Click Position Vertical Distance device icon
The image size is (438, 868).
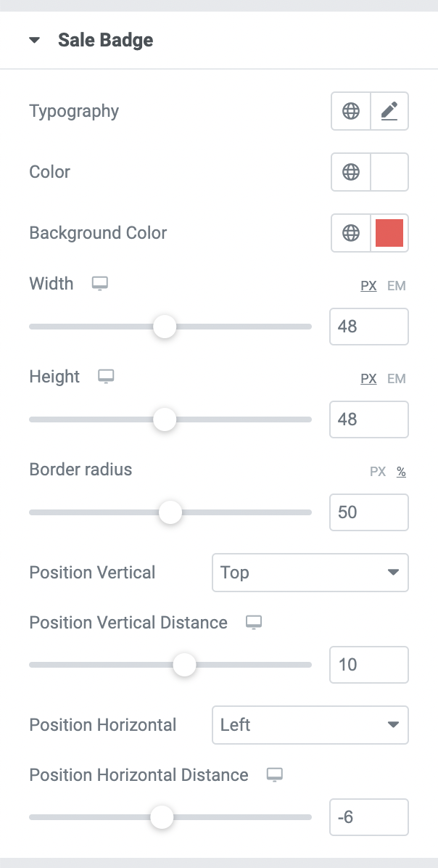(254, 623)
